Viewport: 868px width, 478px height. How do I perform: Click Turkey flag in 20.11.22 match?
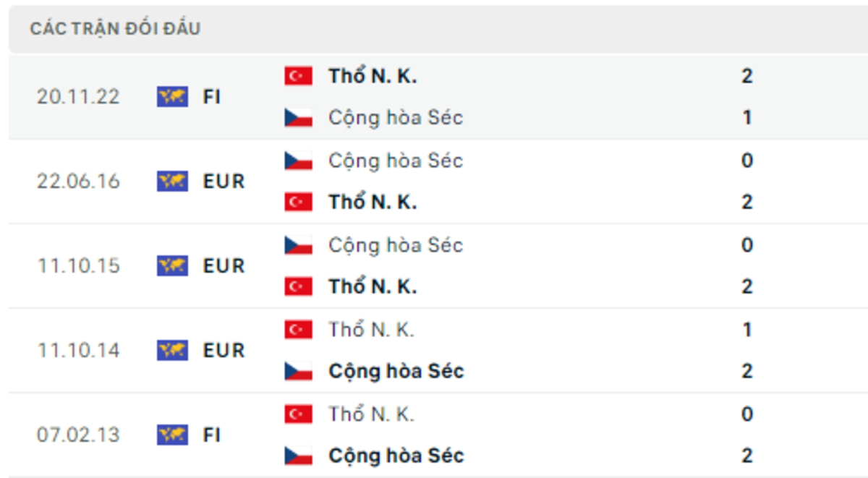(x=298, y=76)
